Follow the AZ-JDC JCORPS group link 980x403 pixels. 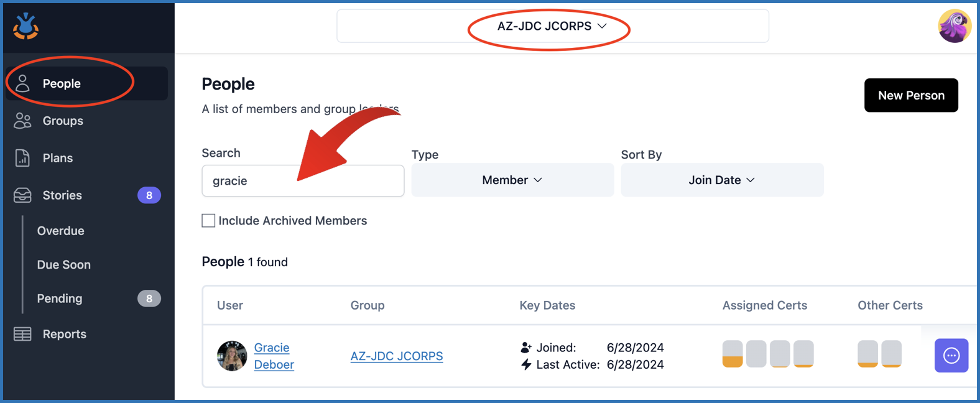(397, 356)
